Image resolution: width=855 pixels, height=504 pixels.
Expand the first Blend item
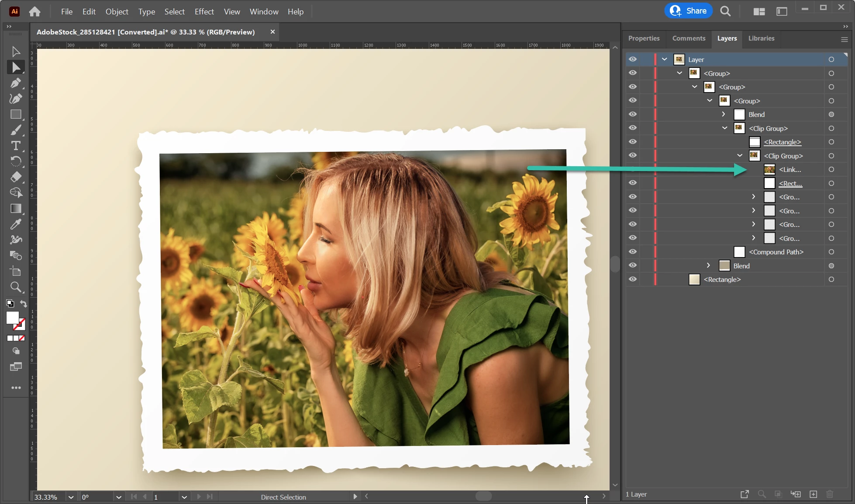click(724, 114)
